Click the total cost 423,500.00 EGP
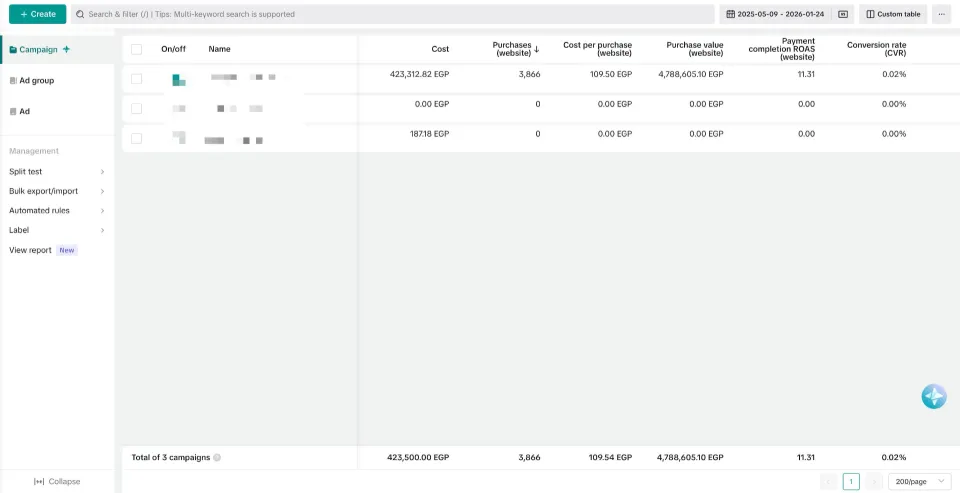The width and height of the screenshot is (960, 493). click(x=418, y=457)
